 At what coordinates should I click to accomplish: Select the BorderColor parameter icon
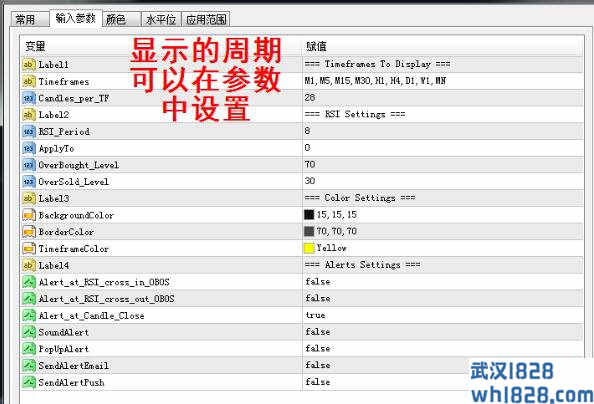pos(29,232)
